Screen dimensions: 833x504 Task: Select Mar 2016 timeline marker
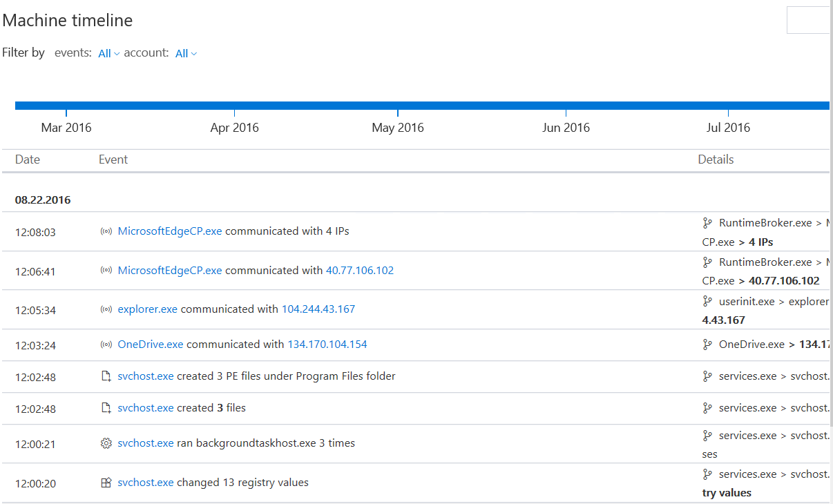point(66,127)
